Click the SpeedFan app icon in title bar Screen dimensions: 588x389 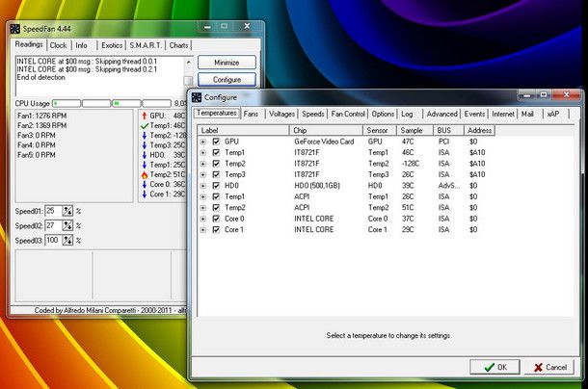tap(15, 29)
